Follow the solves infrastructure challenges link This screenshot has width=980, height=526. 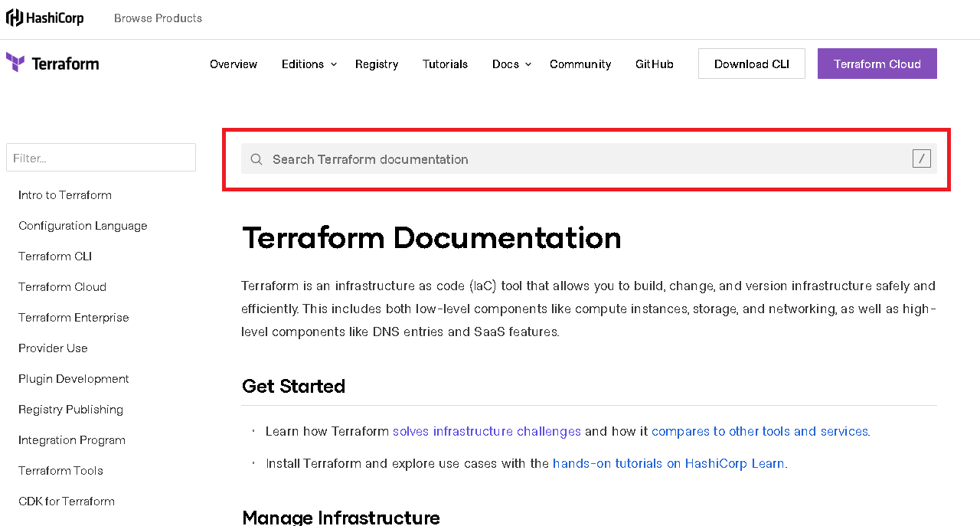point(487,431)
